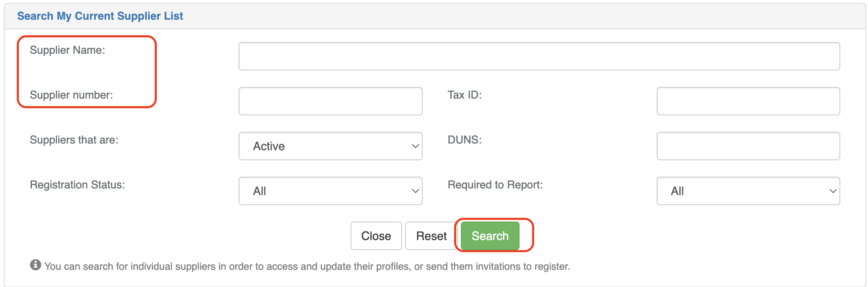
Task: Click the chevron arrow on Registration Status select
Action: click(415, 191)
